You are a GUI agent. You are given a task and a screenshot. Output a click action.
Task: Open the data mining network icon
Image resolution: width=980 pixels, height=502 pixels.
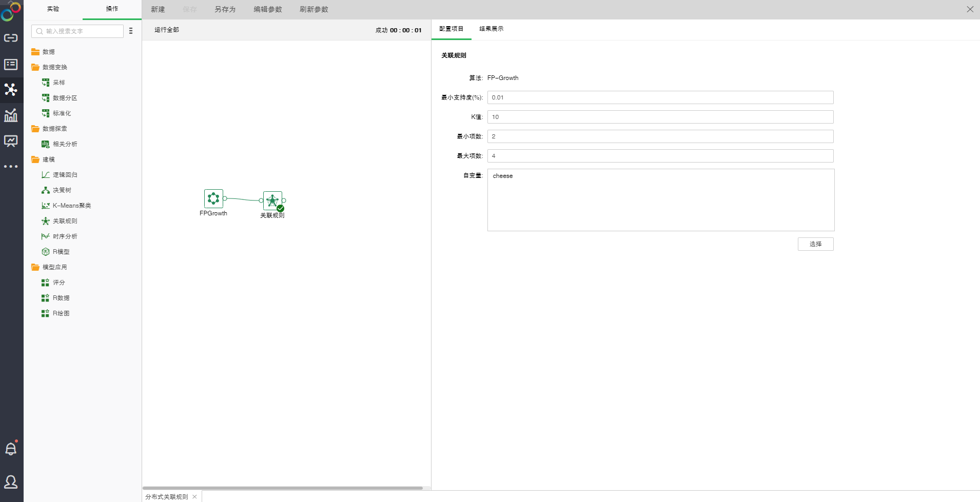tap(11, 90)
